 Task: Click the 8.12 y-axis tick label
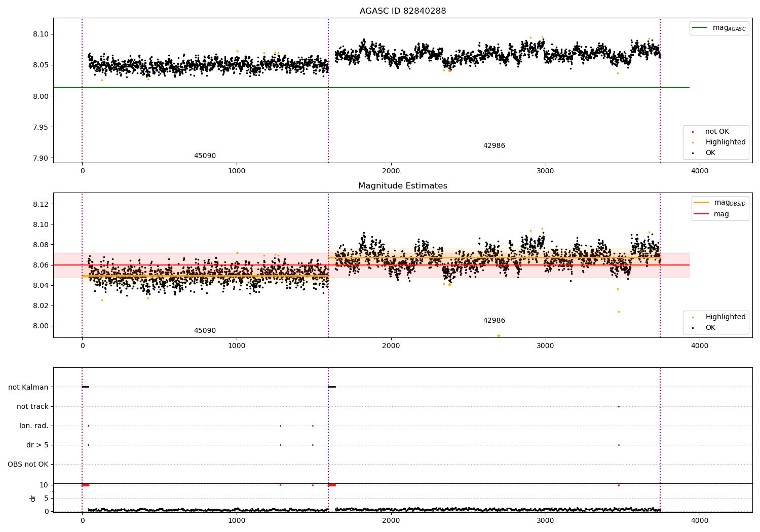(x=40, y=204)
